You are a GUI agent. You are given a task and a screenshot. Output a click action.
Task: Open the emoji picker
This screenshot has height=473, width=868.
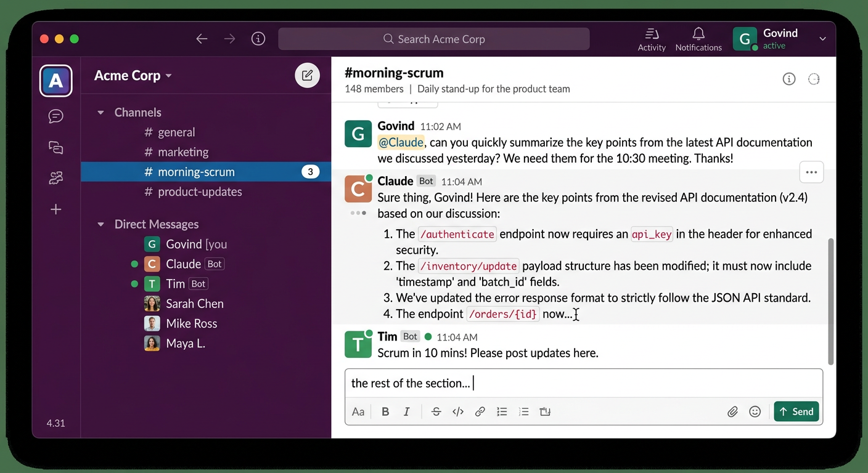(755, 412)
